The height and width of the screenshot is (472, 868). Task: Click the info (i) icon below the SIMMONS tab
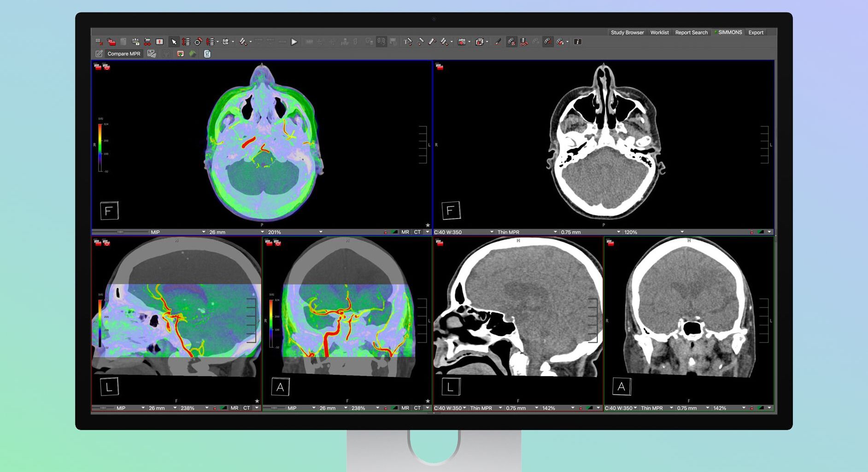pos(577,41)
